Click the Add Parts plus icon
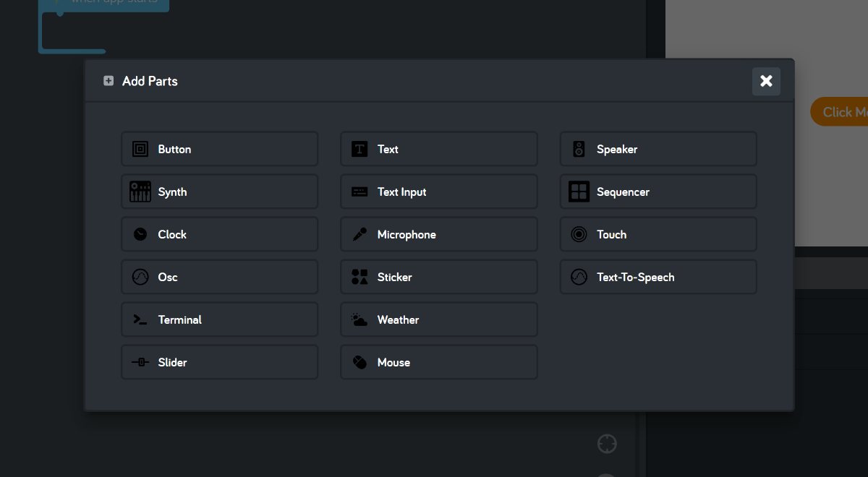Viewport: 868px width, 477px height. pos(109,81)
